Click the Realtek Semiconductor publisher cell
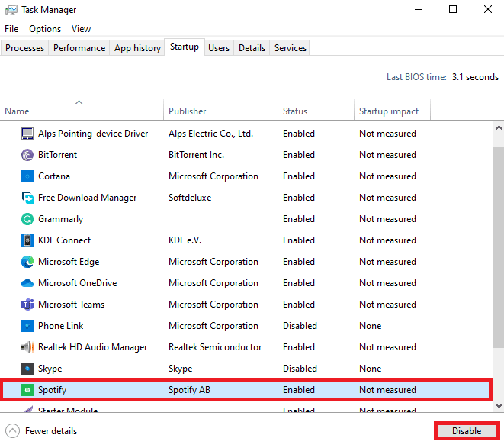Image resolution: width=504 pixels, height=448 pixels. tap(215, 347)
